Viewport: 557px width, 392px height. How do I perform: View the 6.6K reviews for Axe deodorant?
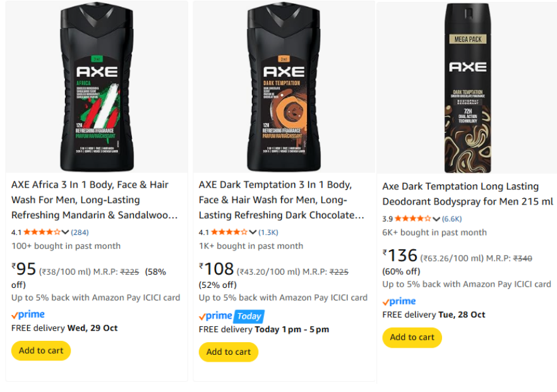452,218
